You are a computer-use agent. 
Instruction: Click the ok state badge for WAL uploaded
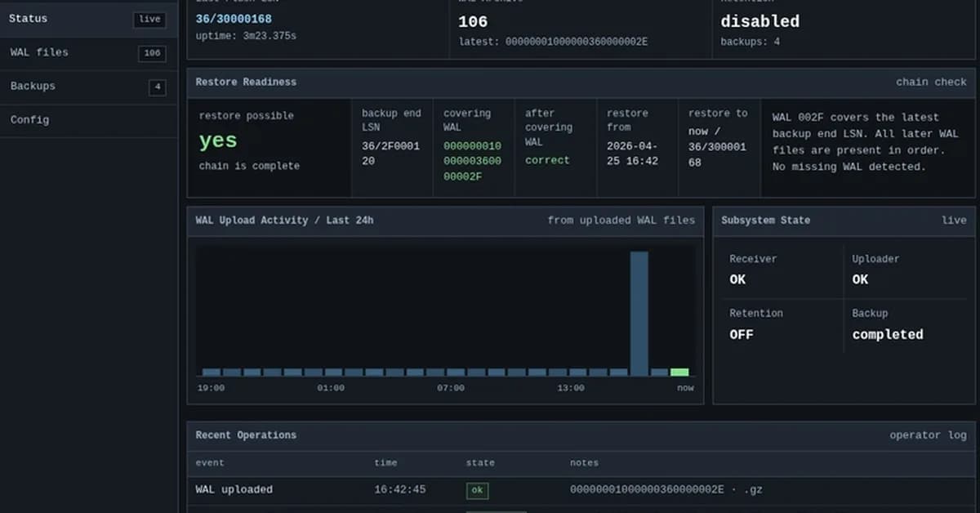click(x=476, y=490)
